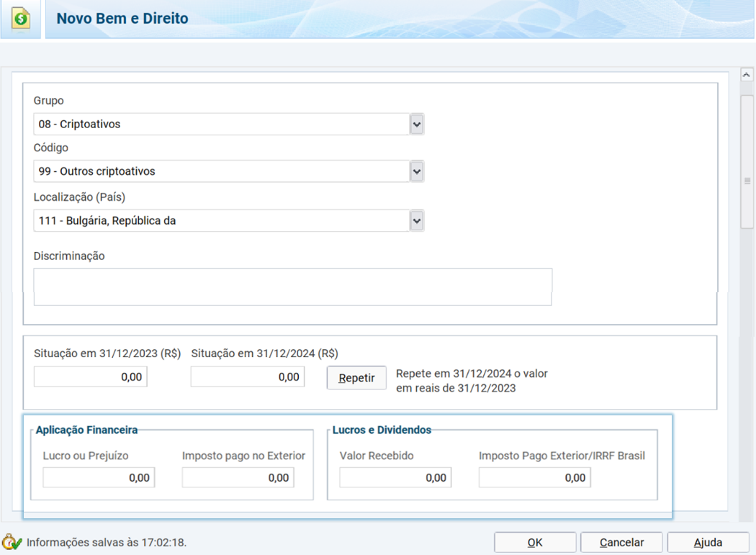
Task: Confirm with the OK button
Action: 535,542
